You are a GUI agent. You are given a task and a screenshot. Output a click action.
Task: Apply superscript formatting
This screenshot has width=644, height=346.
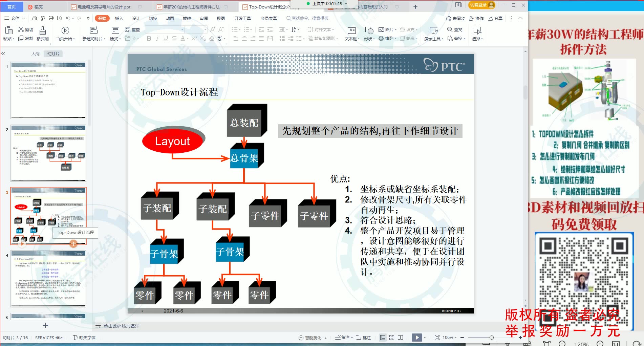(194, 39)
